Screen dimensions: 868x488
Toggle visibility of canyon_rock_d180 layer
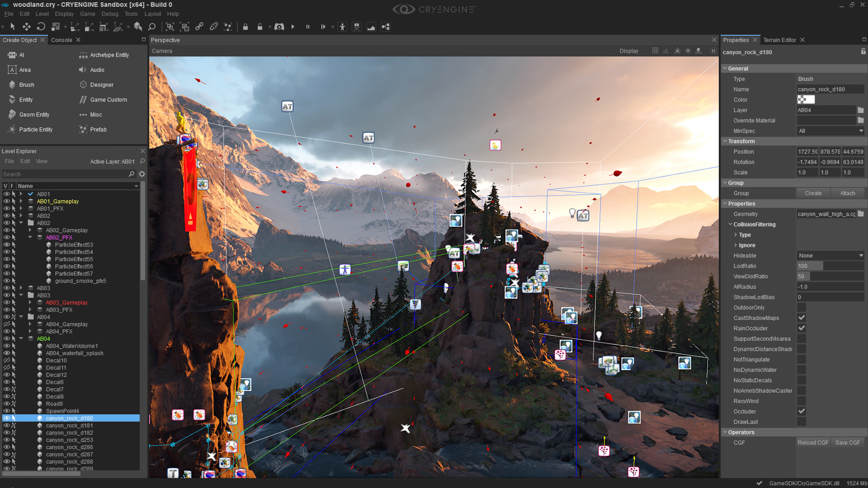pyautogui.click(x=5, y=418)
